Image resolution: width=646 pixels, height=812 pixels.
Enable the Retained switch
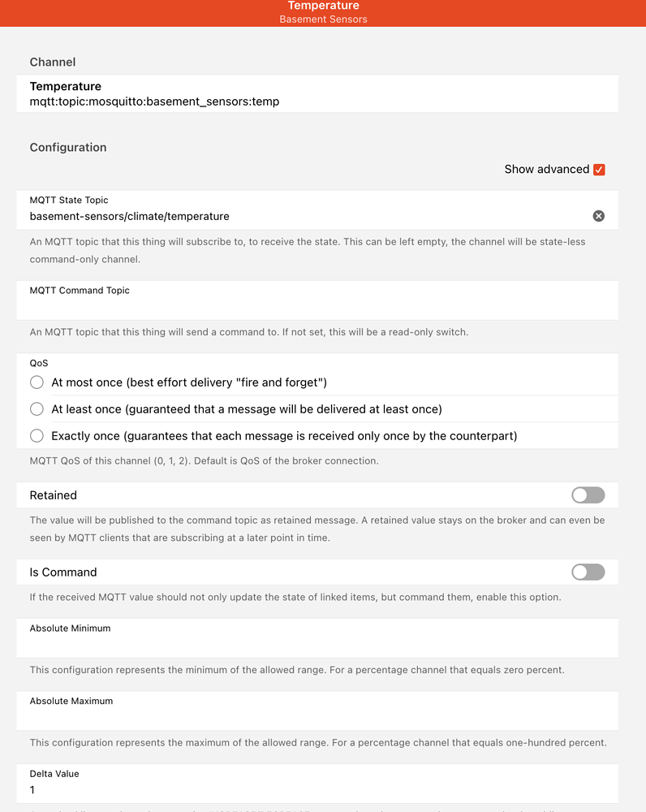click(588, 495)
